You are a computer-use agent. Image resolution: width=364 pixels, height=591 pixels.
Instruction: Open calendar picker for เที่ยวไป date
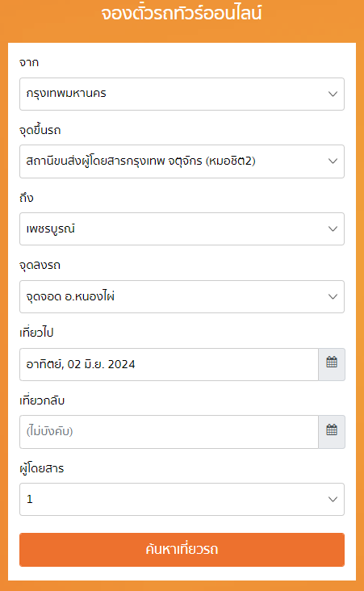tap(332, 364)
